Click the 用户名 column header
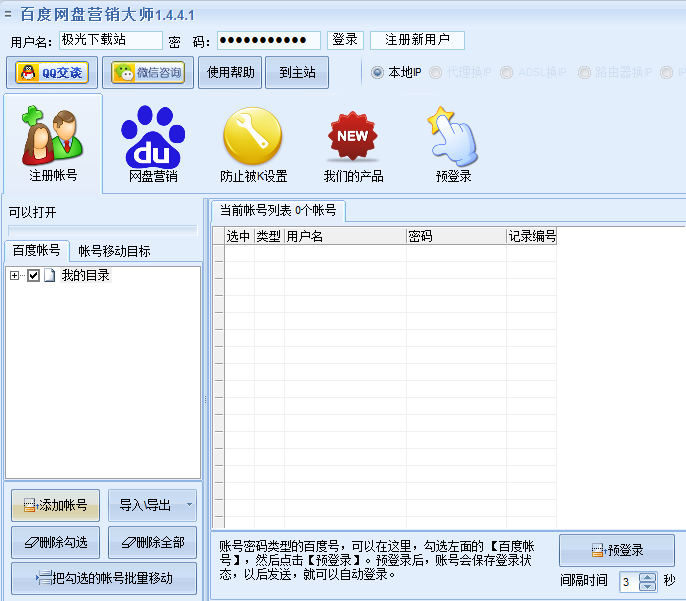The image size is (686, 601). click(x=345, y=236)
